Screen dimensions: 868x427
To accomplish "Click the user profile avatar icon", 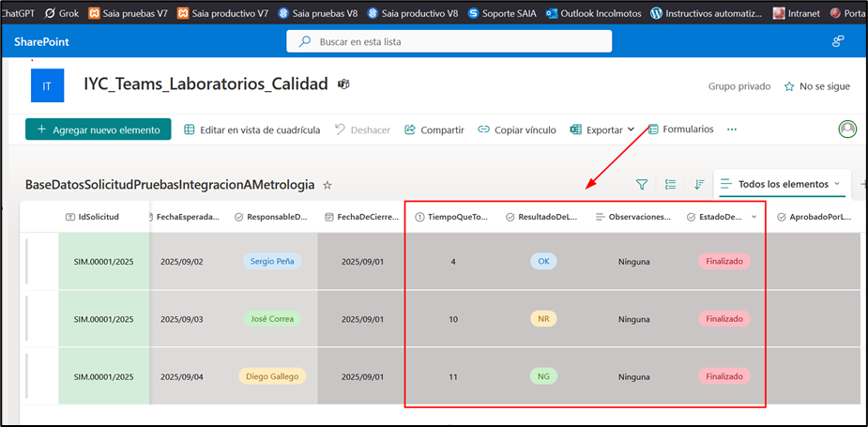I will pos(847,130).
